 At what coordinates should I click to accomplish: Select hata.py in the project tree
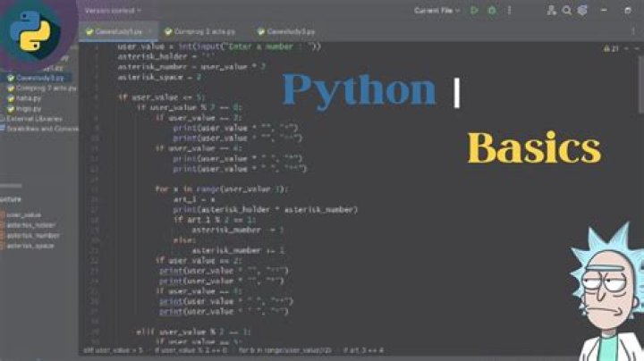[25, 97]
